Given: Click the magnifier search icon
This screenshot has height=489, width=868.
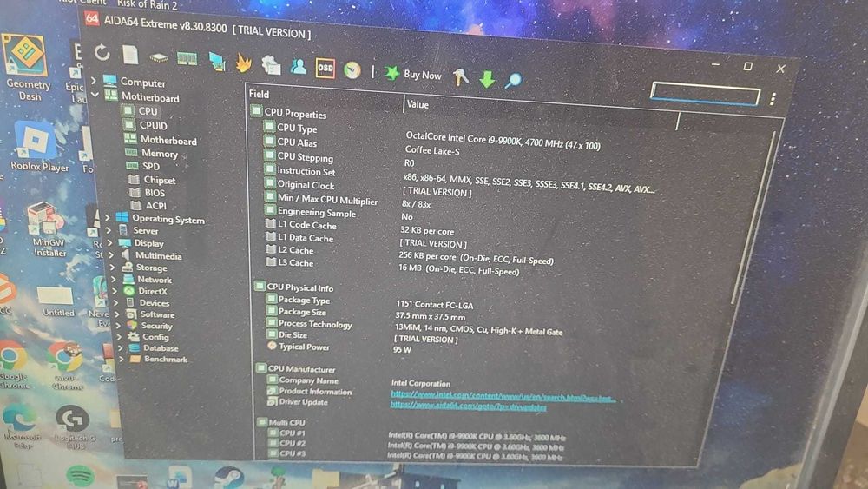Looking at the screenshot, I should (x=513, y=81).
